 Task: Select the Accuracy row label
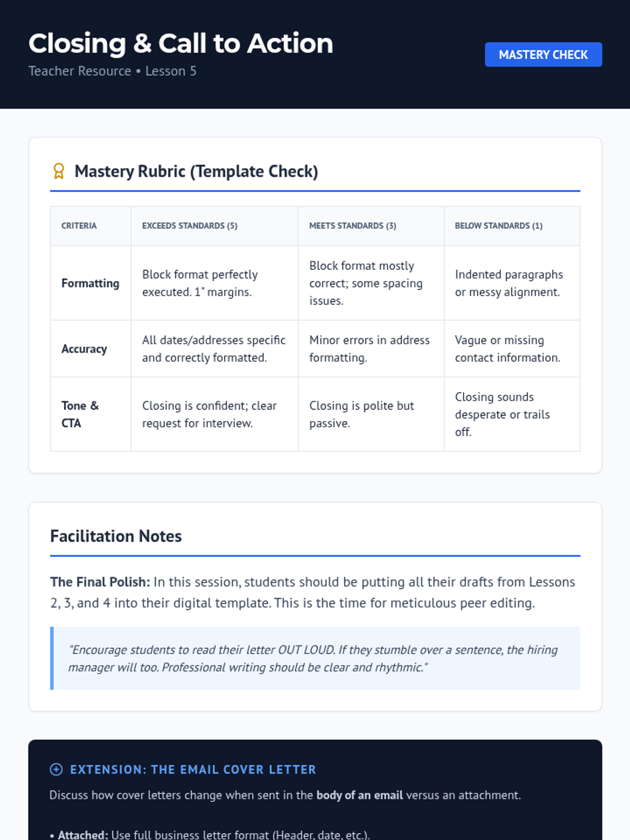(x=84, y=349)
